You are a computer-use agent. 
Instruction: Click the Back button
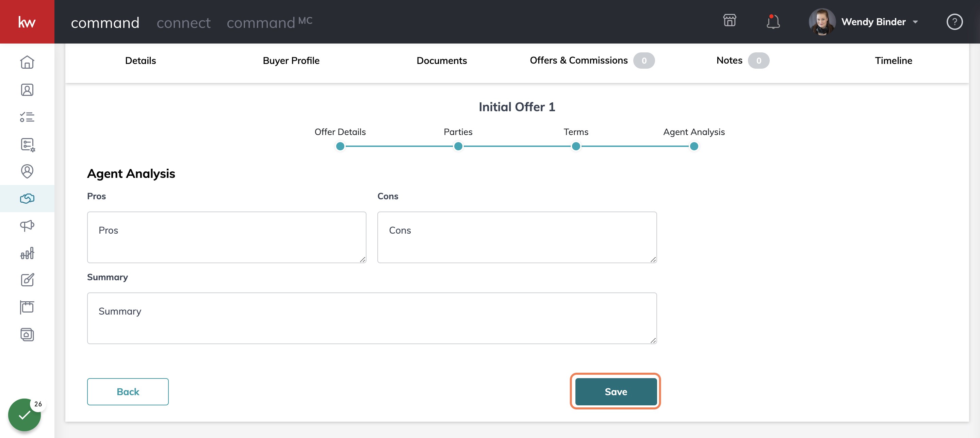pos(128,392)
